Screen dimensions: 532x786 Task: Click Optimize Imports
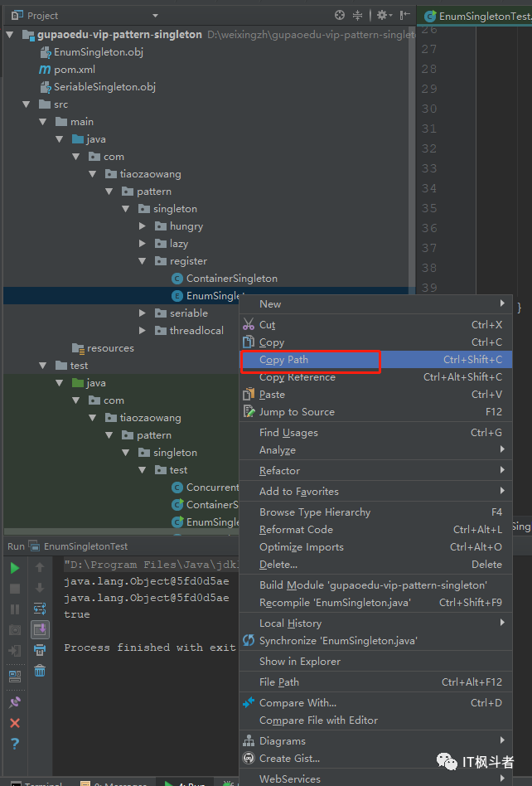coord(375,547)
